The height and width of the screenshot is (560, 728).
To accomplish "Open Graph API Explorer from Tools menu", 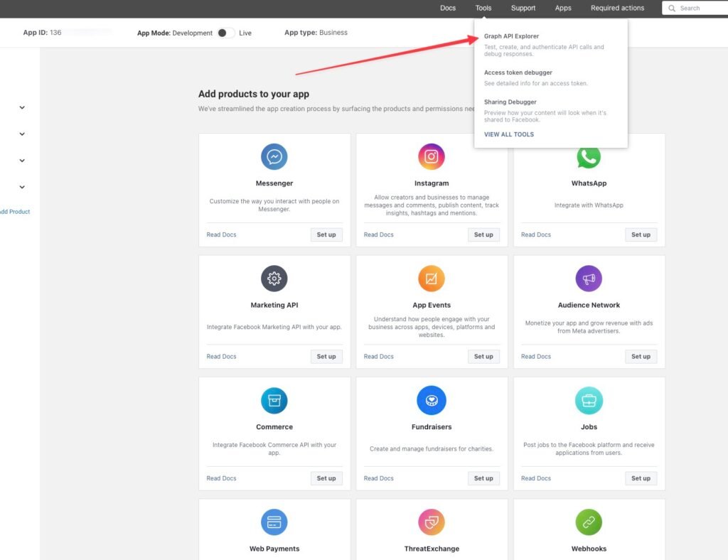I will point(511,36).
